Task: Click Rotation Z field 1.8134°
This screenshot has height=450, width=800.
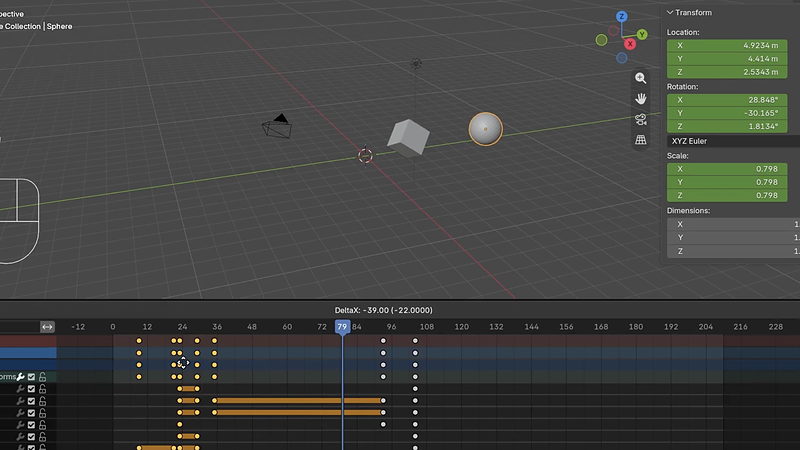Action: pyautogui.click(x=727, y=127)
